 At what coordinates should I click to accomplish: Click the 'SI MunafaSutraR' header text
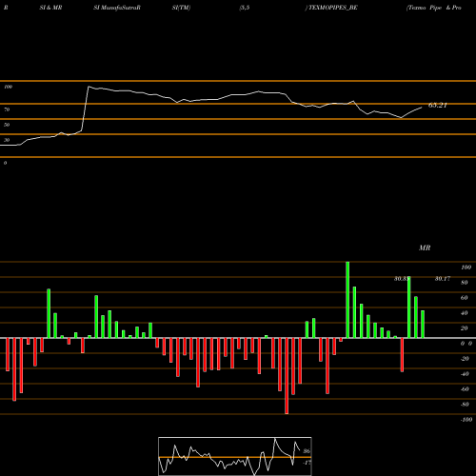117,8
